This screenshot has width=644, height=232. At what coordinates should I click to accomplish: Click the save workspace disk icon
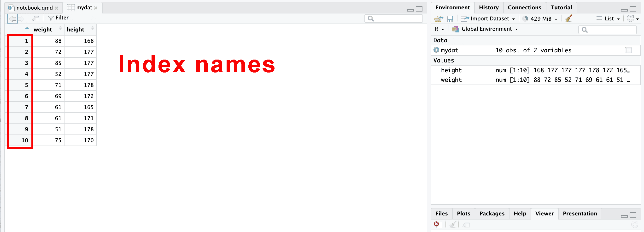tap(450, 19)
